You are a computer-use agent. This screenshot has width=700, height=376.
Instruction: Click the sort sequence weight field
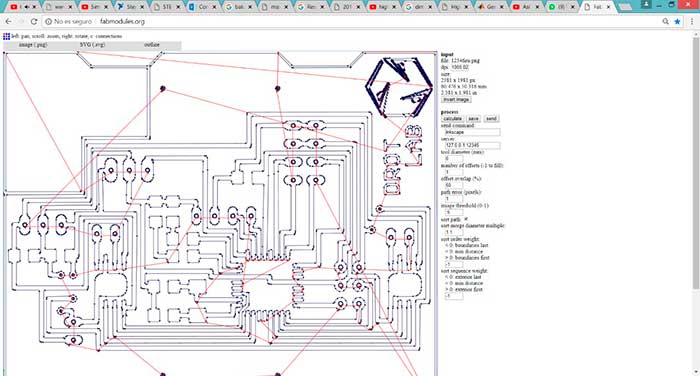453,296
